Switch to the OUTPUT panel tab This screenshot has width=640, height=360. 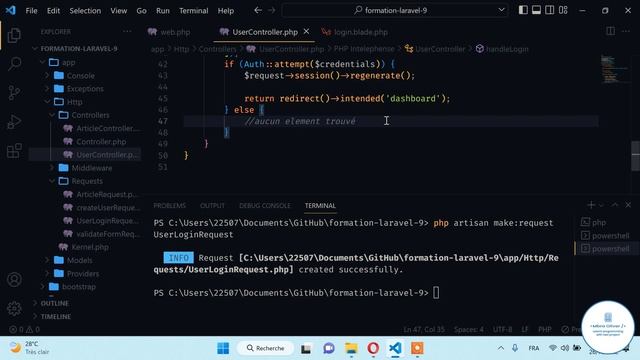coord(212,205)
